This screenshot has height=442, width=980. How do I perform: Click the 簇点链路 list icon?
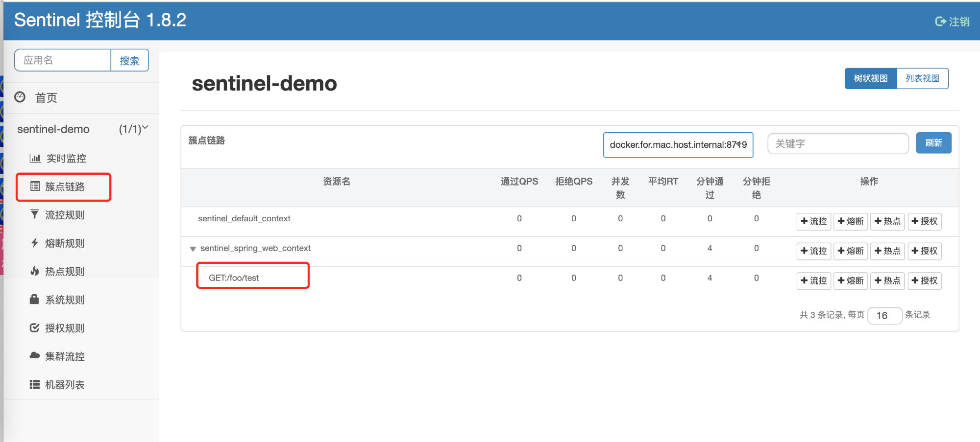pyautogui.click(x=35, y=186)
